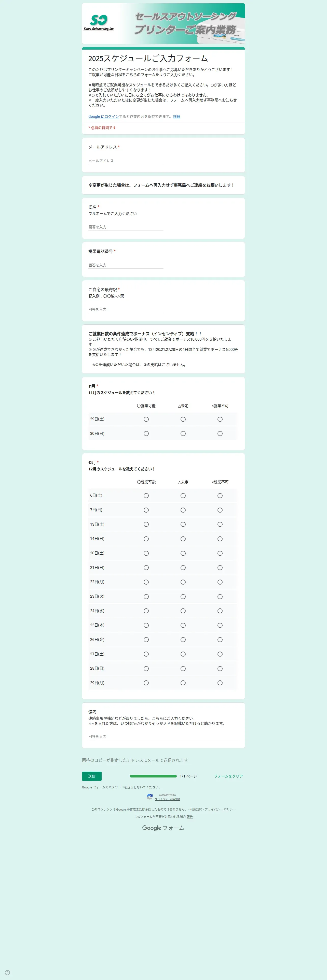The width and height of the screenshot is (327, 980).
Task: Select 〇就業可能 for 29日(土) in November
Action: pyautogui.click(x=146, y=419)
